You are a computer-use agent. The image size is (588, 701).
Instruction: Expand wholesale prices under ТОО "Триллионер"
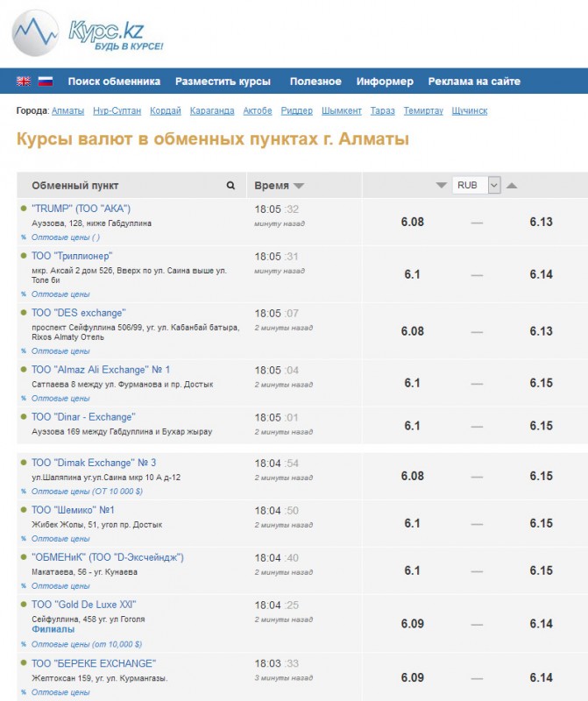(x=60, y=294)
